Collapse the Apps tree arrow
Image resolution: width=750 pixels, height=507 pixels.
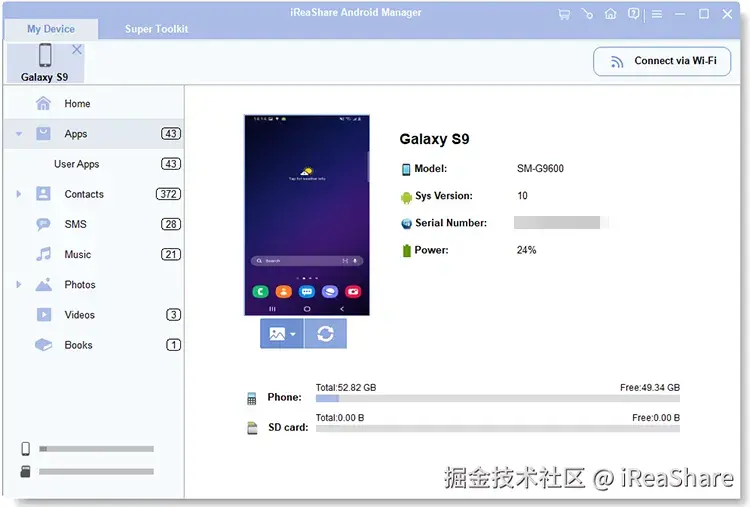[x=19, y=134]
